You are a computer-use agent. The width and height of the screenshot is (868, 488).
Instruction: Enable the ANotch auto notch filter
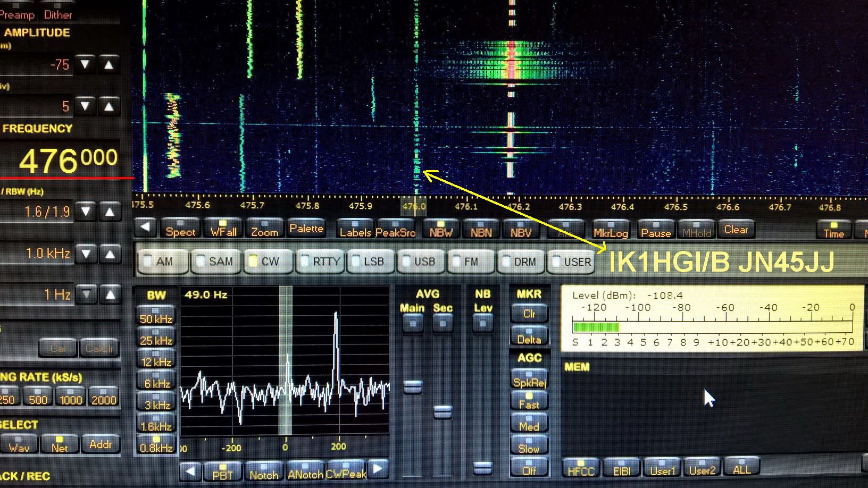pyautogui.click(x=305, y=472)
